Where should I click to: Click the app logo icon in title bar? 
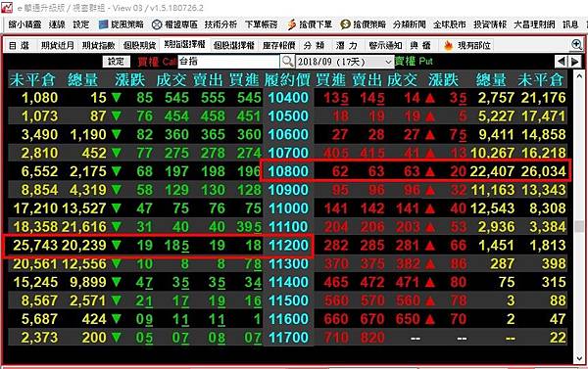pyautogui.click(x=7, y=8)
